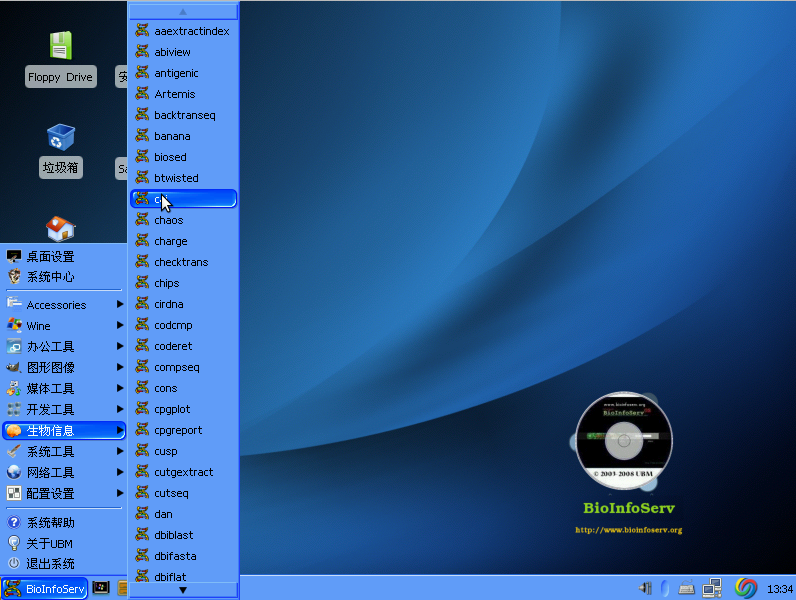The height and width of the screenshot is (600, 796).
Task: Click the cons entry icon
Action: (x=142, y=387)
